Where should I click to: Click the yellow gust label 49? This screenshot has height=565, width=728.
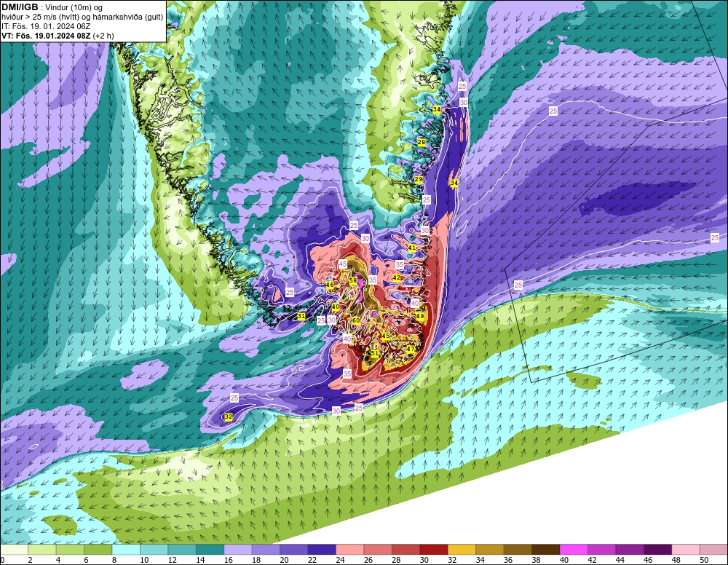tap(420, 316)
